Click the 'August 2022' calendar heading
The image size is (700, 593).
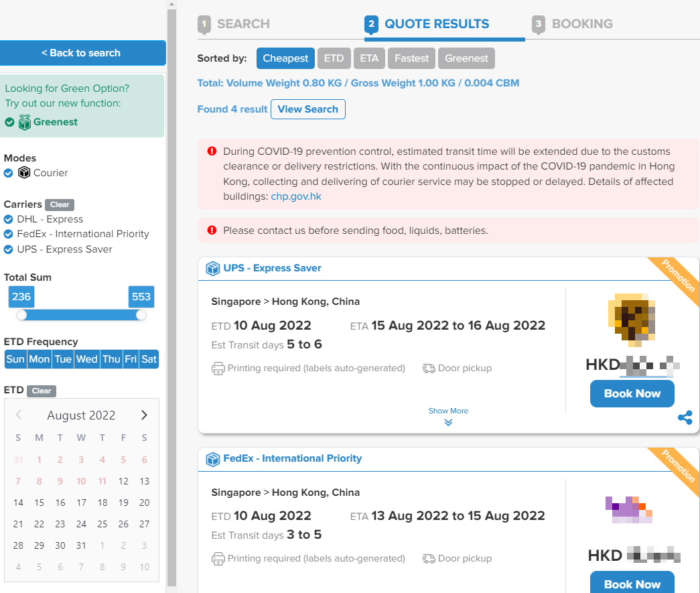[x=81, y=415]
